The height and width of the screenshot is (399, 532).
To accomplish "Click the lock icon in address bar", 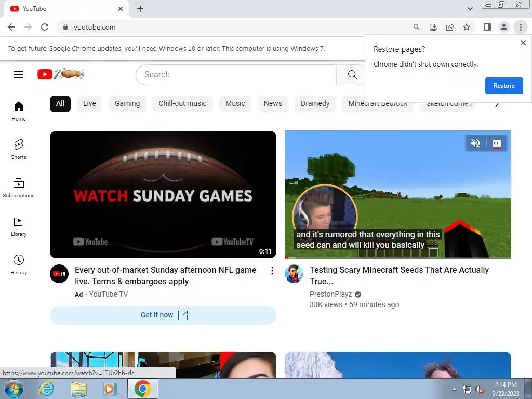I will pyautogui.click(x=65, y=27).
